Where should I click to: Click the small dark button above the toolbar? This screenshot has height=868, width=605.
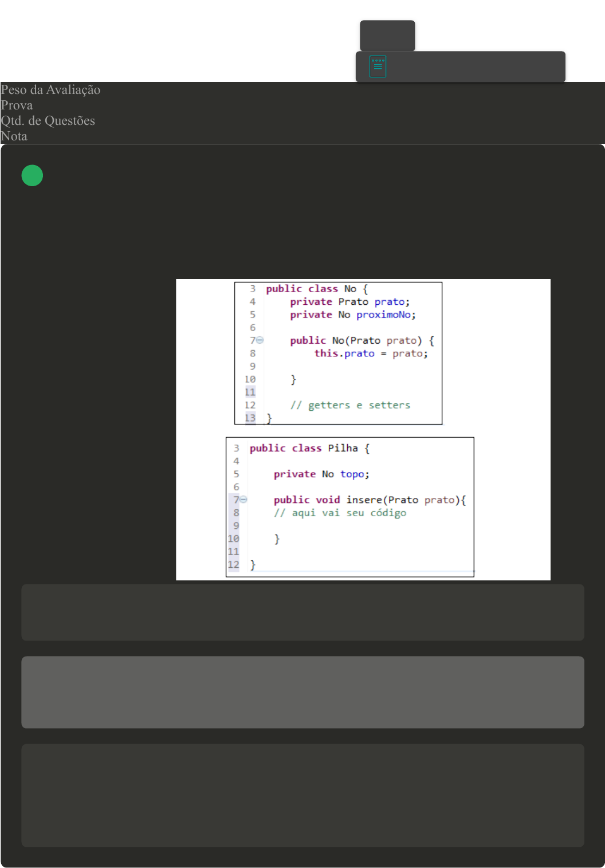(x=387, y=36)
